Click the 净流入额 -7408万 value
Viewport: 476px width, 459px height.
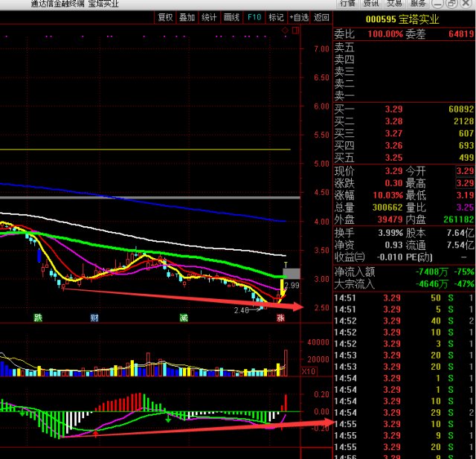click(431, 272)
